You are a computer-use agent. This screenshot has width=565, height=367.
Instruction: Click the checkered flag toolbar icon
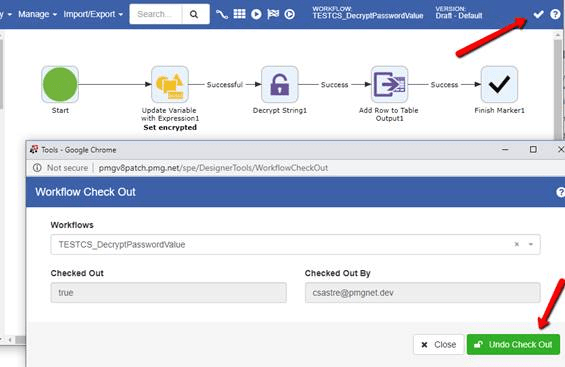273,14
